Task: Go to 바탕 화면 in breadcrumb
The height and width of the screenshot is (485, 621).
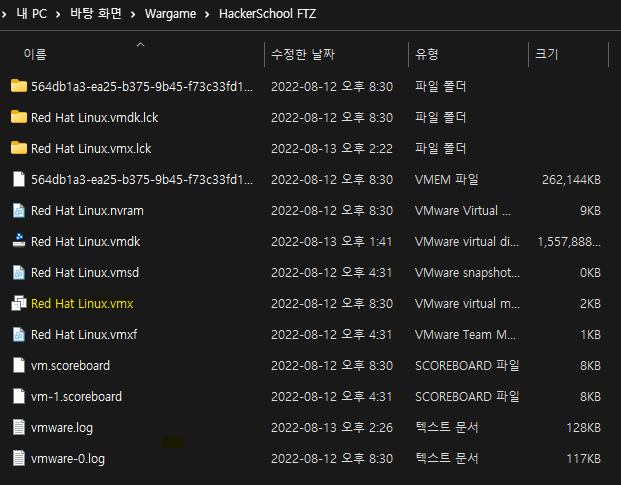Action: point(96,14)
